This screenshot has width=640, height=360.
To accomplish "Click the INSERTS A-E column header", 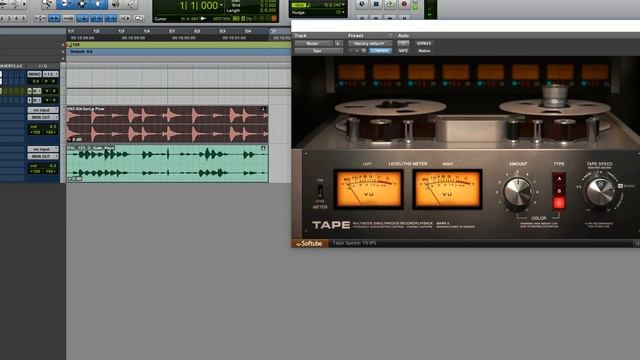I will pos(11,66).
